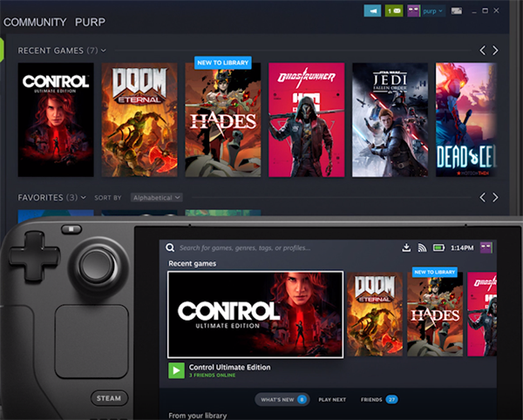523x420 pixels.
Task: Switch to the Friends tab on Deck
Action: (379, 399)
